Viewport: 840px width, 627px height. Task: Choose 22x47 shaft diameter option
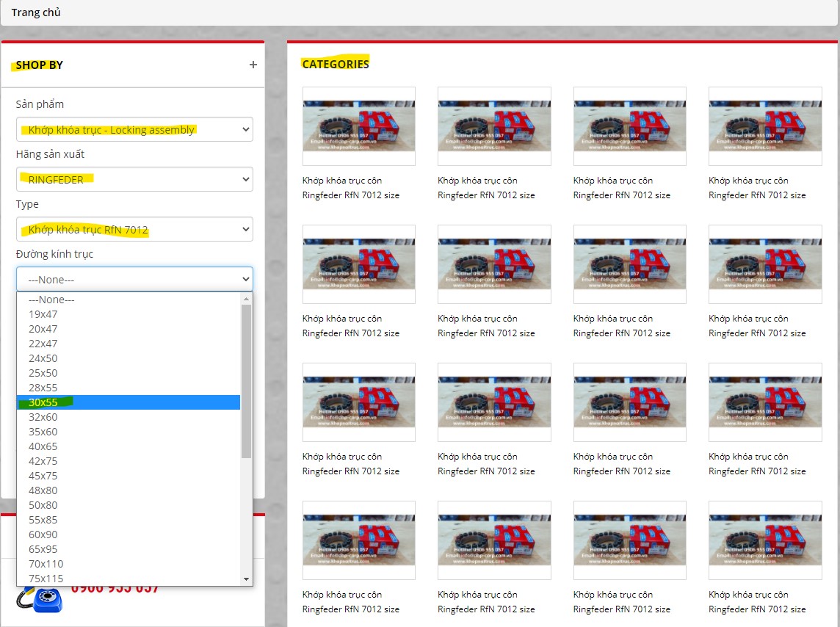click(x=128, y=344)
